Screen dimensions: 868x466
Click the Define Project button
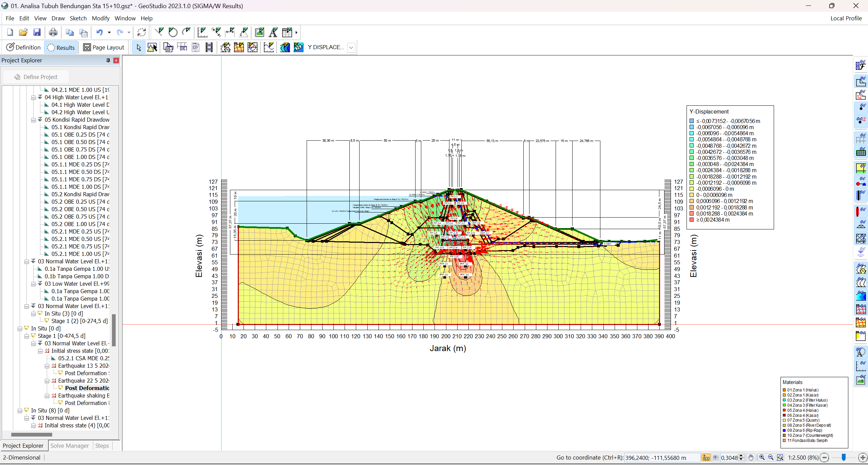pyautogui.click(x=36, y=77)
